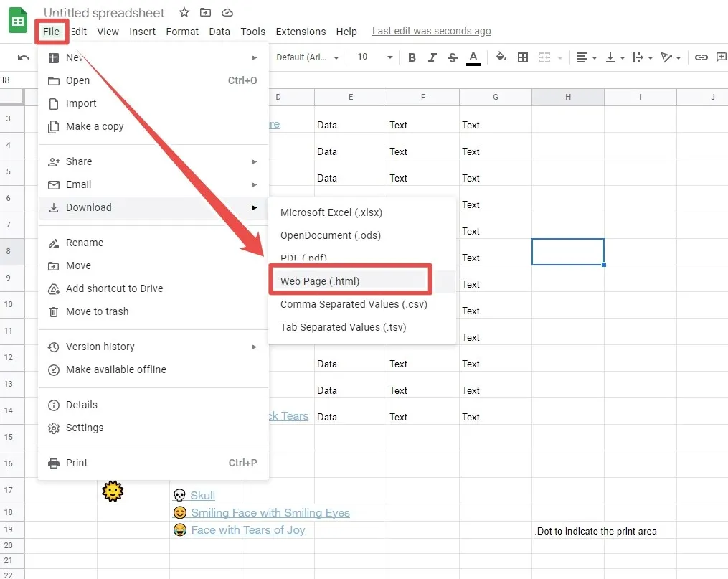Image resolution: width=728 pixels, height=579 pixels.
Task: Click Last edit was seconds ago link
Action: click(x=431, y=31)
